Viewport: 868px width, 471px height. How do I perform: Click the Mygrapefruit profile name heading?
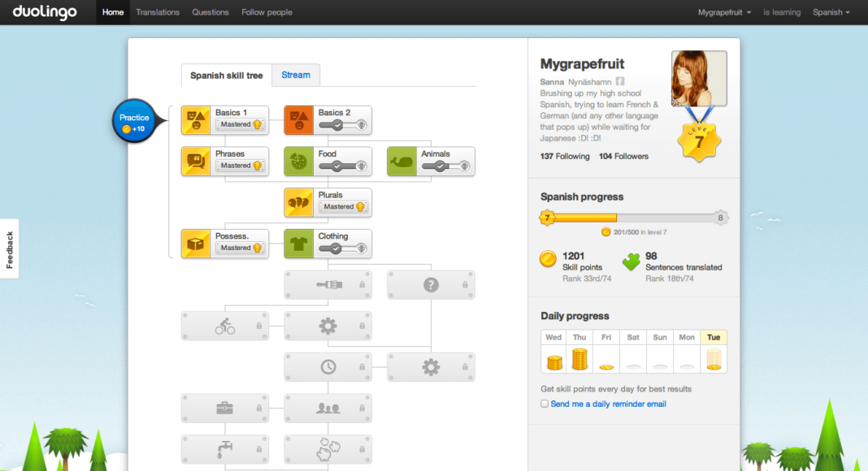[583, 64]
